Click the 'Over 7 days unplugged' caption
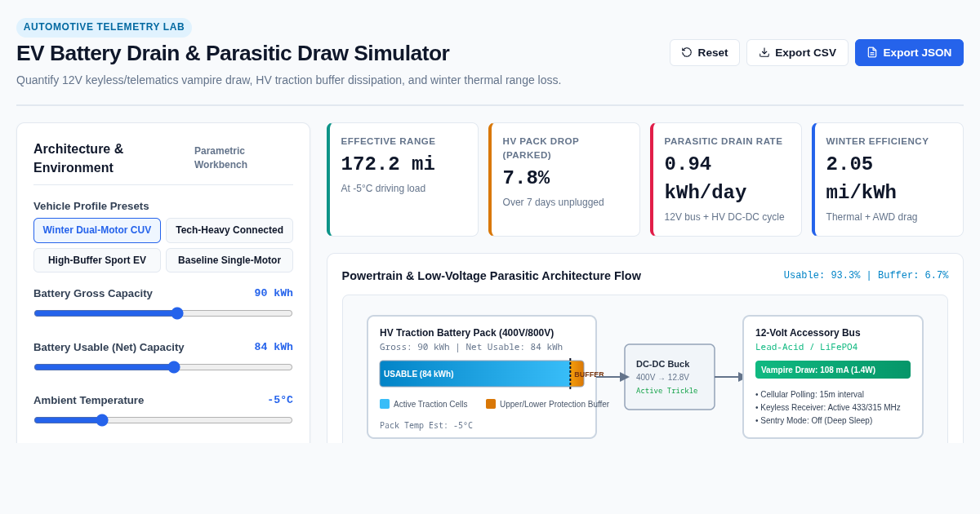 tap(553, 202)
